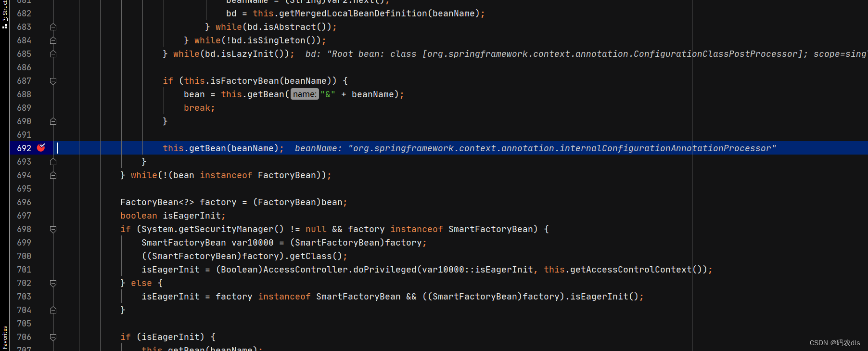This screenshot has width=868, height=351.
Task: Click getAccessControlContext on line 701
Action: click(631, 270)
